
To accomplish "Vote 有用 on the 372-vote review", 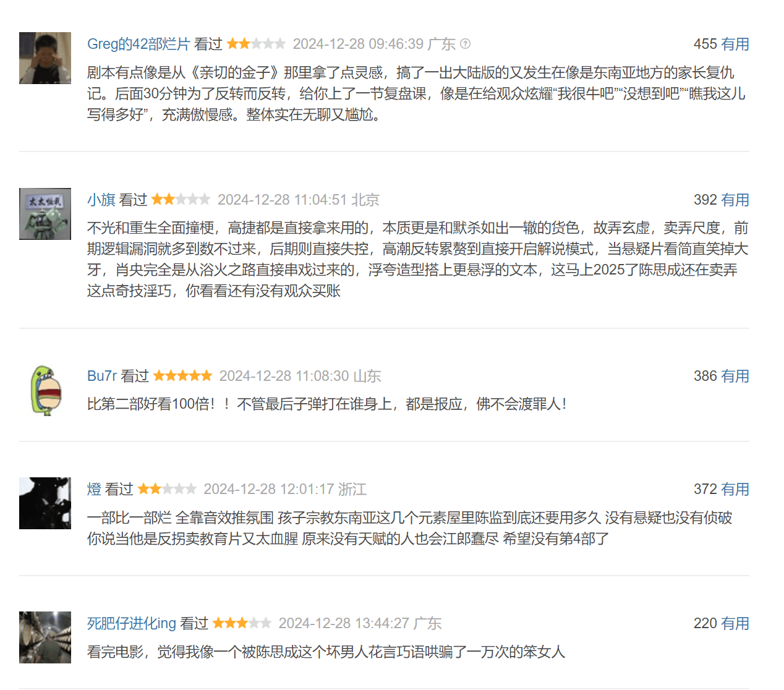I will [x=735, y=489].
